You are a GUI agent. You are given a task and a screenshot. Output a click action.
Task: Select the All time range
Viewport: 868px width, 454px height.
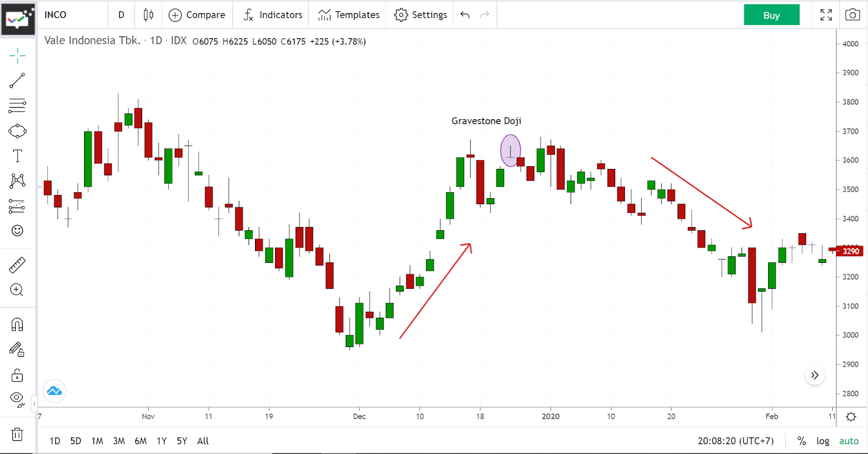pyautogui.click(x=203, y=441)
